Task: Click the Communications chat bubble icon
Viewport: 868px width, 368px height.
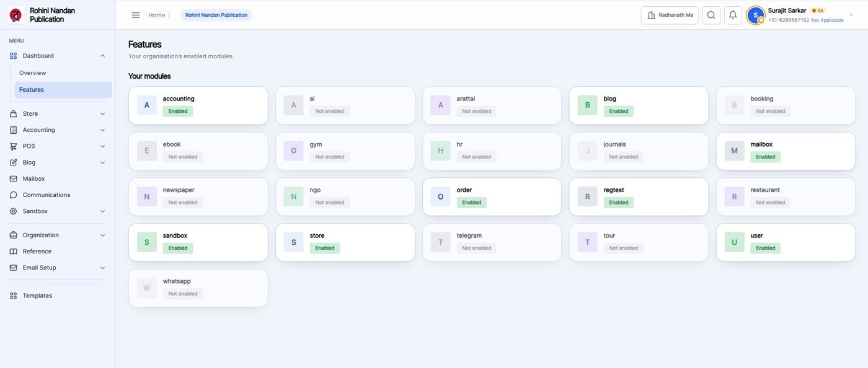Action: tap(14, 195)
